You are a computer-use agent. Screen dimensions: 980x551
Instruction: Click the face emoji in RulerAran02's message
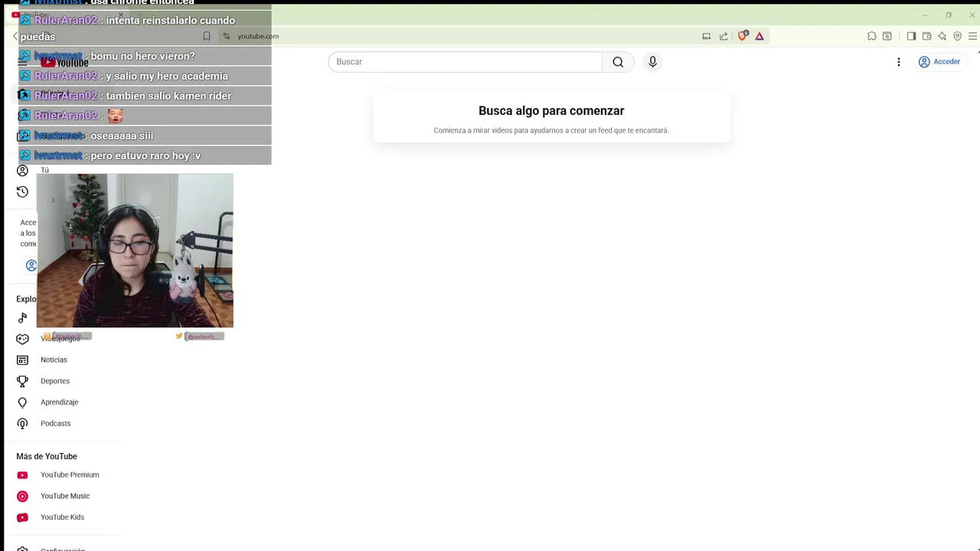tap(115, 116)
